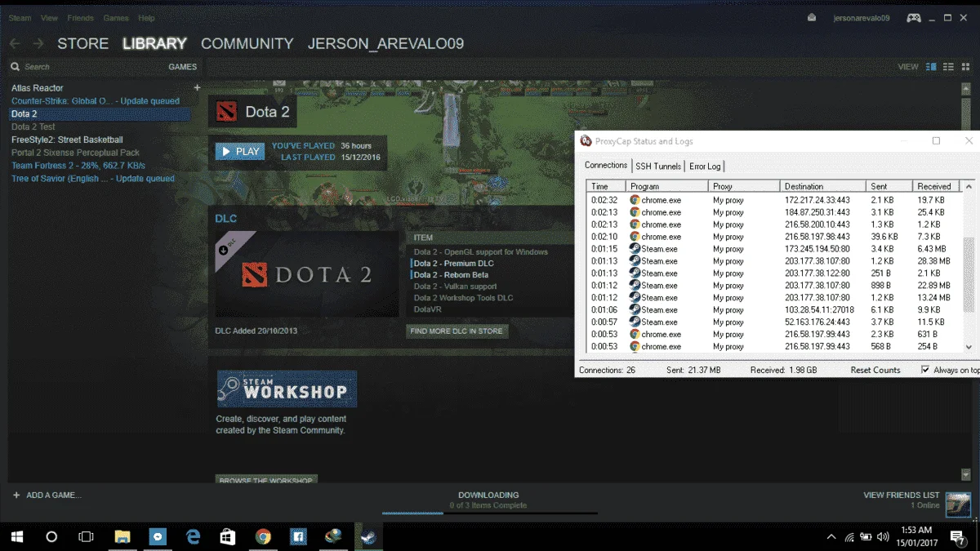980x551 pixels.
Task: Open the Friends menu
Action: (x=80, y=18)
